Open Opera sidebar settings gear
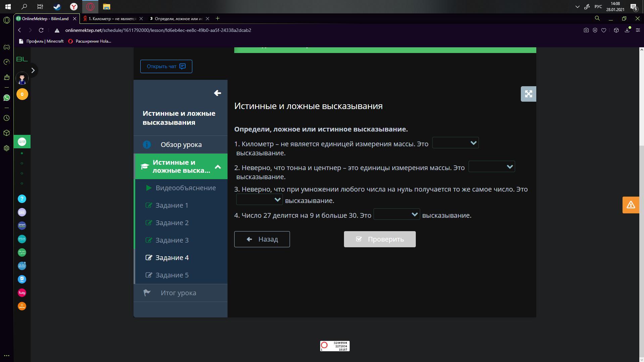 click(6, 148)
